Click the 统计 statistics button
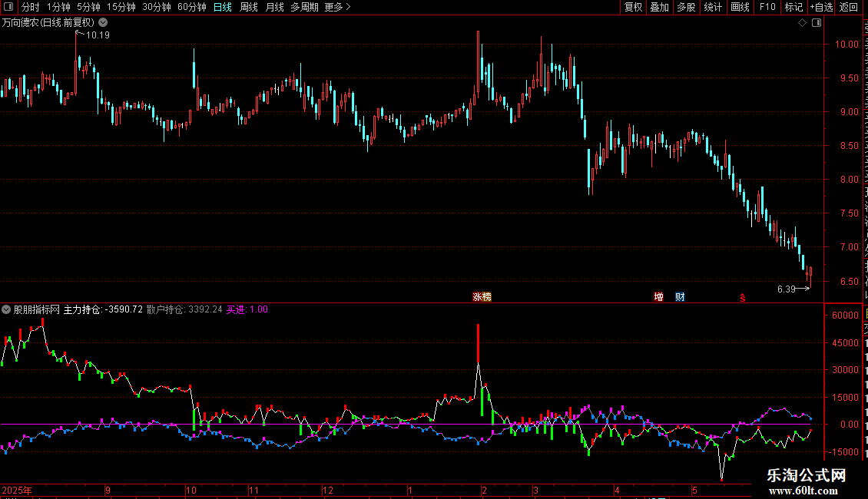868x499 pixels. (x=712, y=7)
